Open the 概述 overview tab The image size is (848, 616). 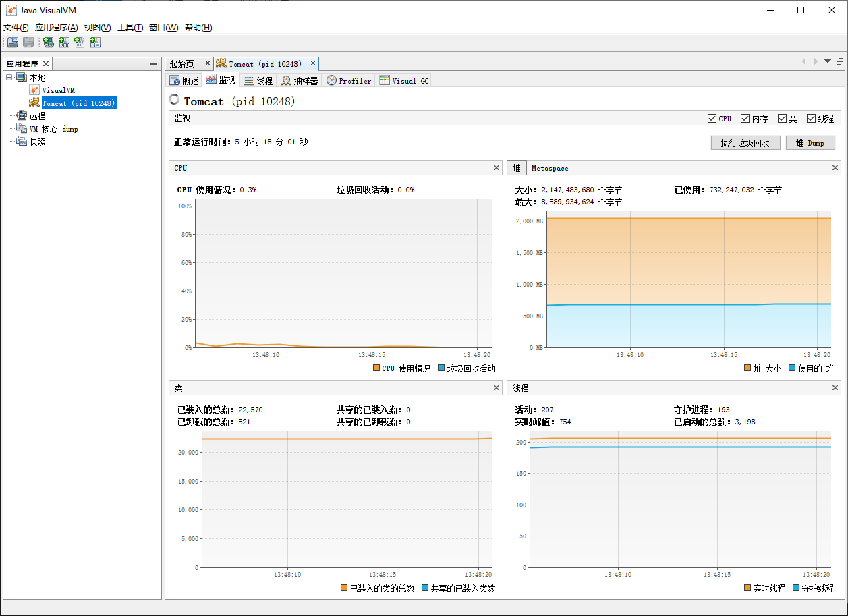[185, 80]
